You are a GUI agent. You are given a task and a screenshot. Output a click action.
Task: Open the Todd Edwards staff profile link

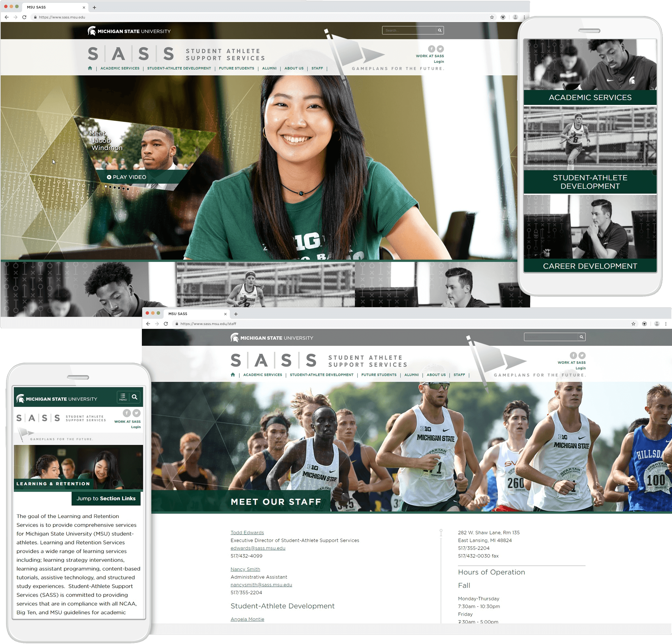(247, 533)
